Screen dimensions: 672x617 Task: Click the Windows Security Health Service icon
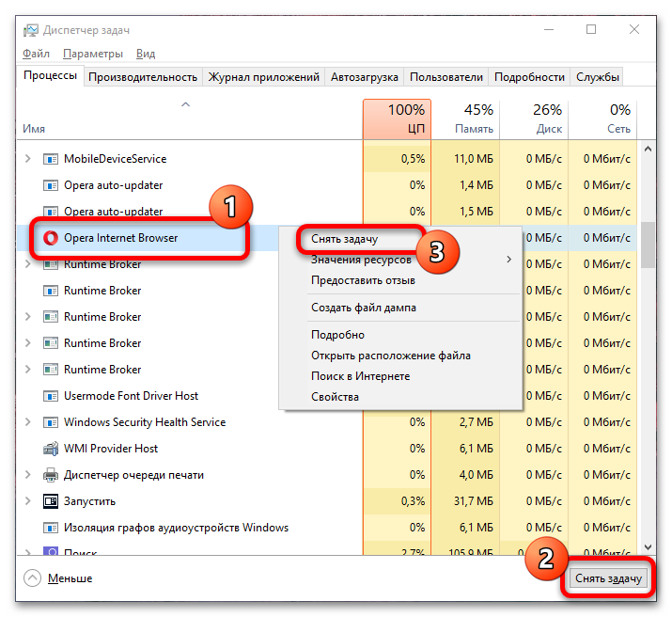click(51, 422)
